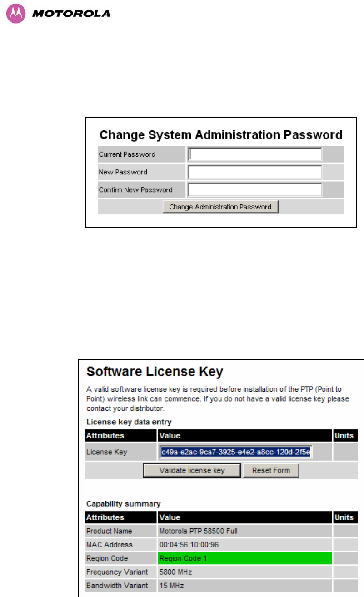Click the Product Name attribute cell
364x597 pixels.
click(121, 531)
